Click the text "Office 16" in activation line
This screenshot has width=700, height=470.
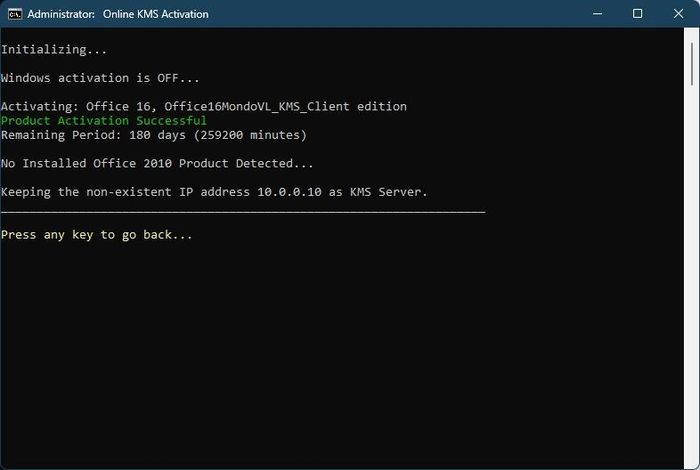click(118, 106)
